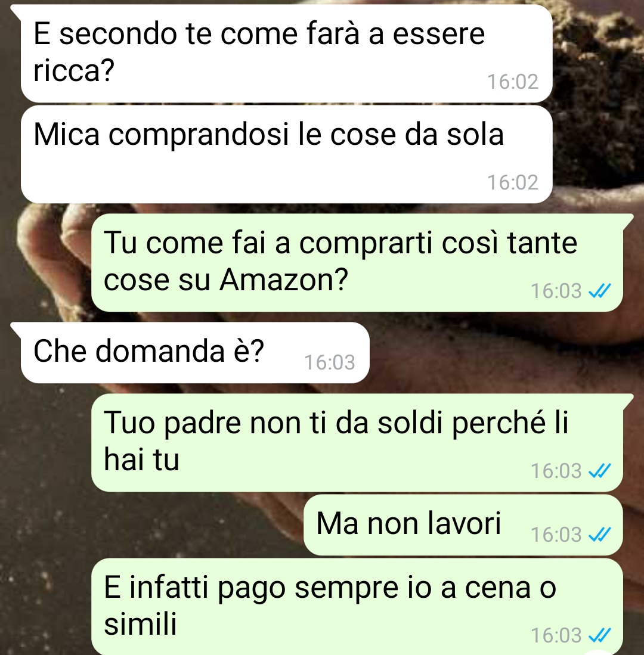Screen dimensions: 644x655
Task: Click read checkmarks on "Ma non lavori"
Action: click(600, 534)
